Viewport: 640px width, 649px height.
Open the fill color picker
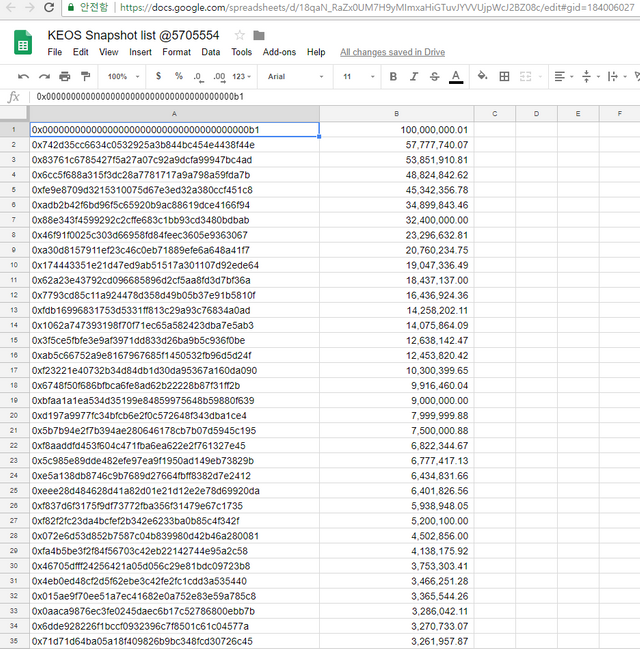482,76
